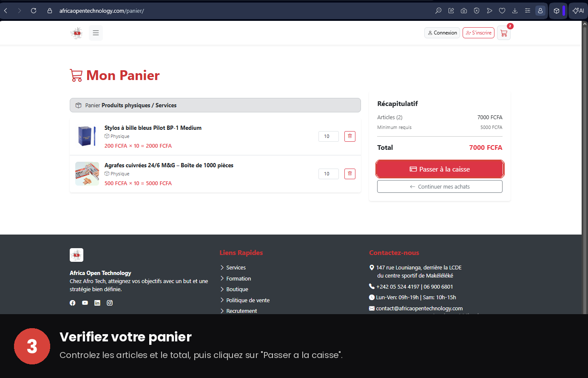Screen dimensions: 588x378
Task: Open the ad blocker shield icon
Action: pyautogui.click(x=477, y=11)
